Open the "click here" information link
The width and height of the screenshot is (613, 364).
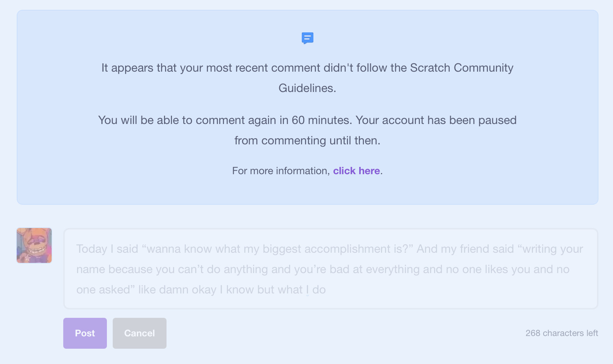coord(356,171)
